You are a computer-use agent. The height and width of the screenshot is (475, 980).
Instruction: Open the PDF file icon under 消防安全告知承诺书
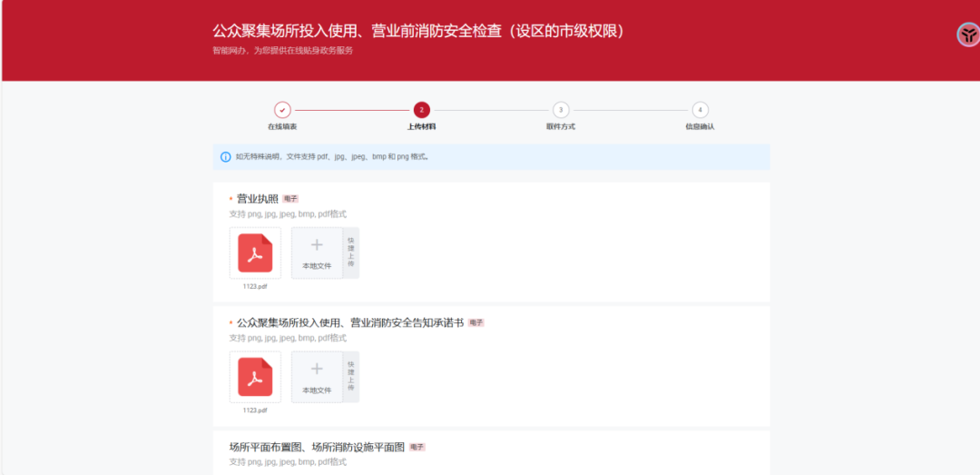tap(255, 377)
